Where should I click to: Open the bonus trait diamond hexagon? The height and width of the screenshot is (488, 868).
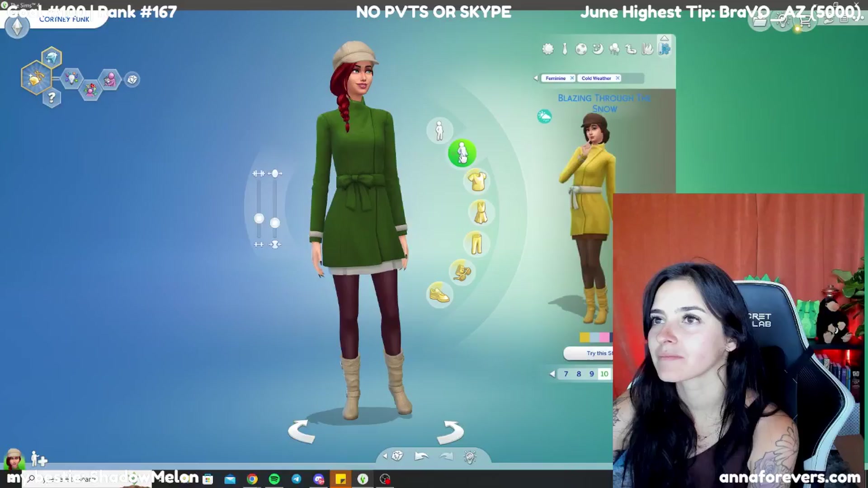coord(52,57)
